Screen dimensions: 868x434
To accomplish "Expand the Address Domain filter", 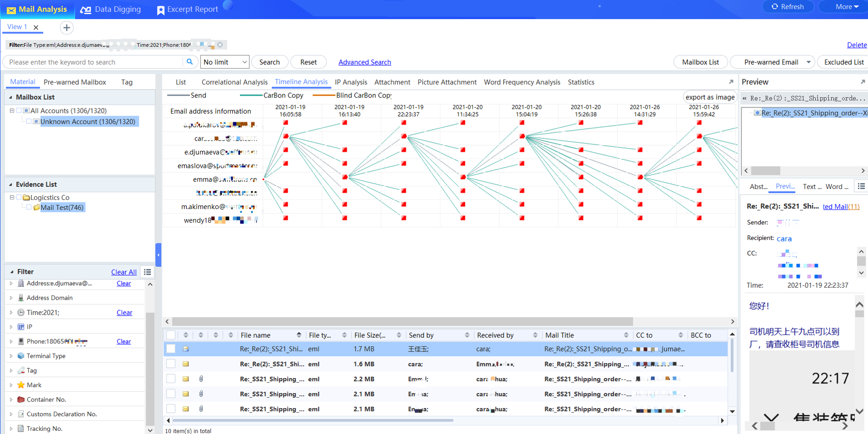I will 11,298.
